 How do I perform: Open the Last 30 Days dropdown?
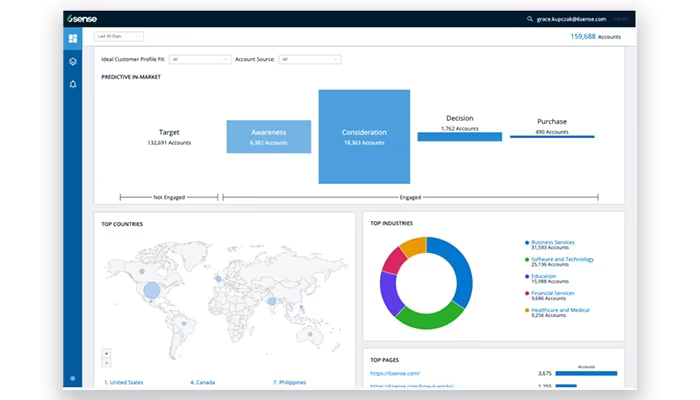119,36
